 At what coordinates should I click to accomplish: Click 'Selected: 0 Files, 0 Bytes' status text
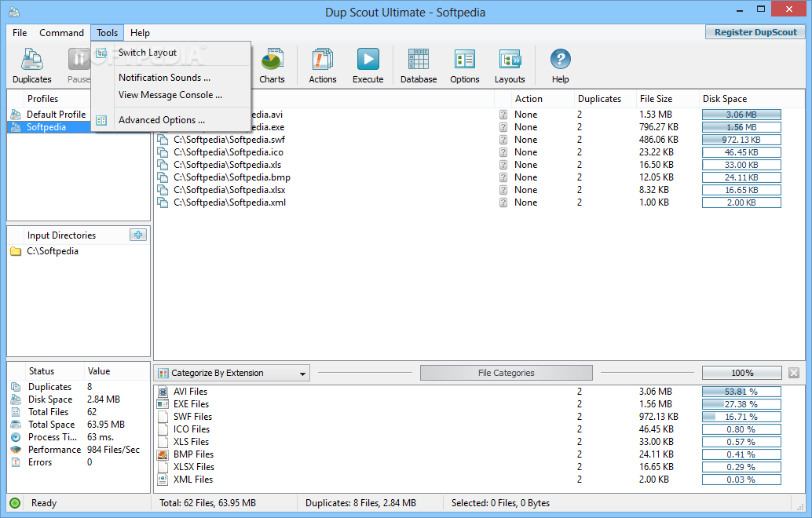[x=500, y=503]
